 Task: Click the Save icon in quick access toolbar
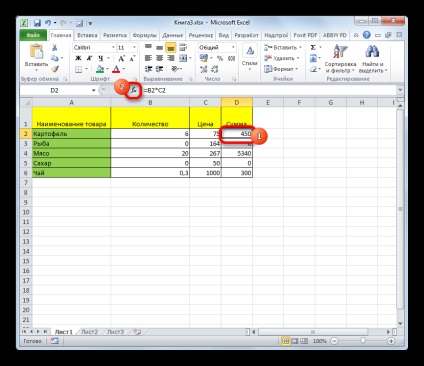point(37,23)
